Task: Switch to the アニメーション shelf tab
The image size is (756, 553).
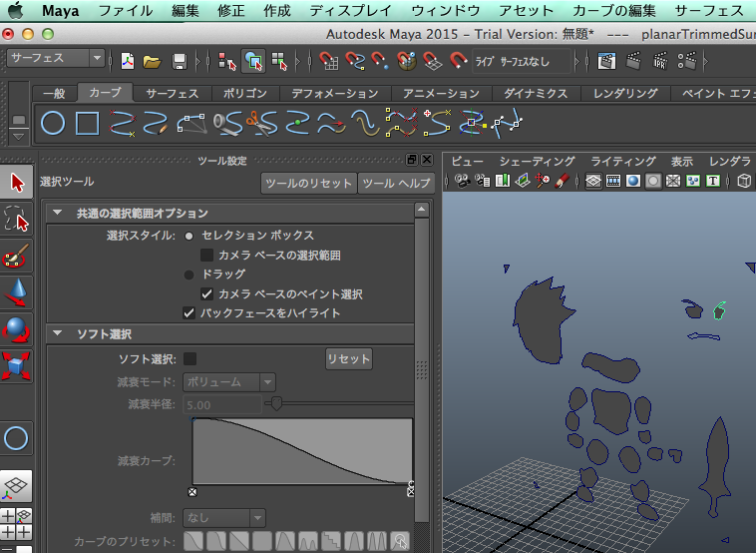Action: click(x=441, y=93)
